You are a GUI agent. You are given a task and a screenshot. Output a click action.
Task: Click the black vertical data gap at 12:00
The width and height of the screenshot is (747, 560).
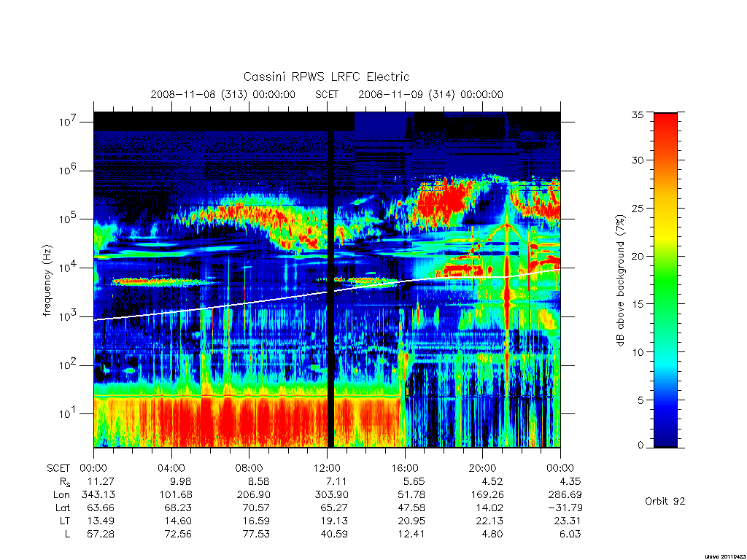point(330,289)
